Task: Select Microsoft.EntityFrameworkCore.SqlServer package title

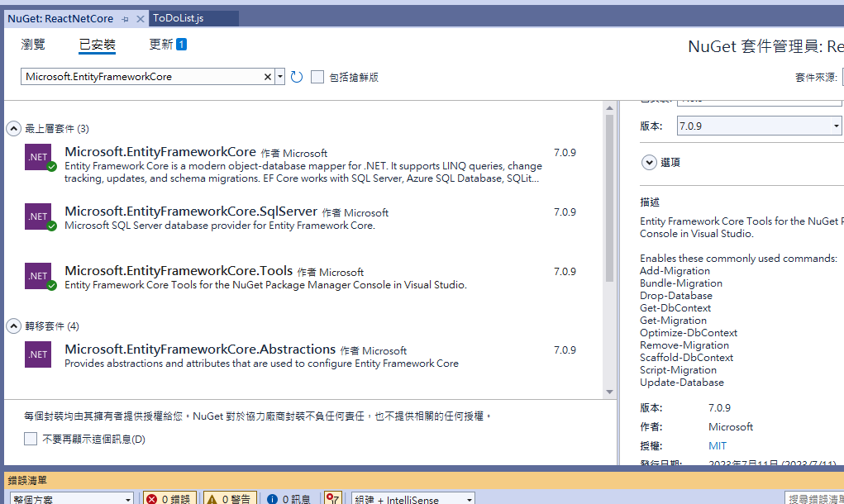Action: [191, 212]
